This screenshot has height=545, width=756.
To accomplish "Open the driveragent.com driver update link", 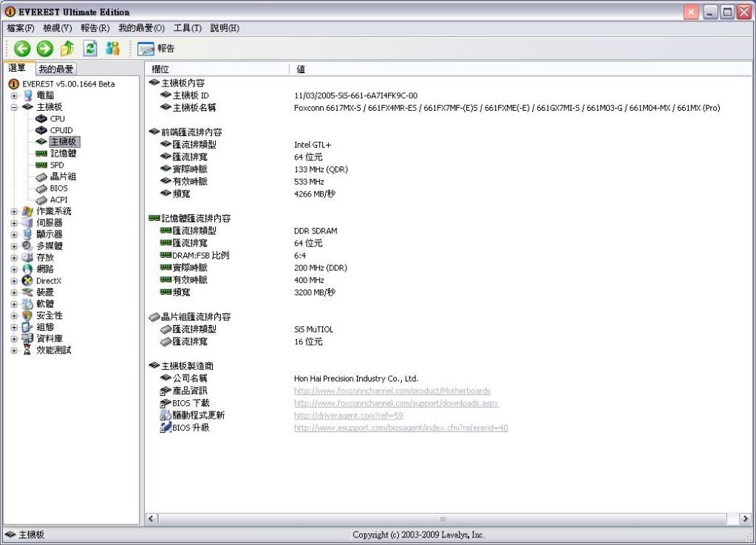I will click(x=349, y=415).
